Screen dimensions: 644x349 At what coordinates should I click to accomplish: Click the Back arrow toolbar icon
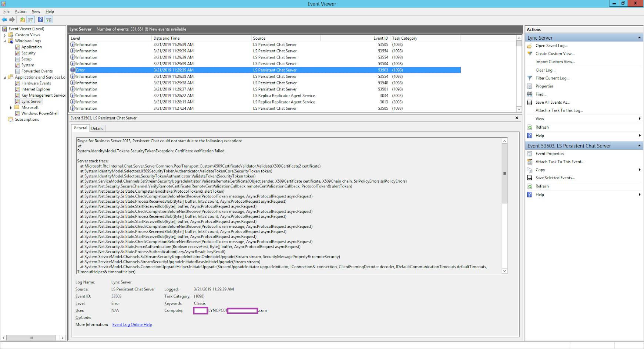4,20
